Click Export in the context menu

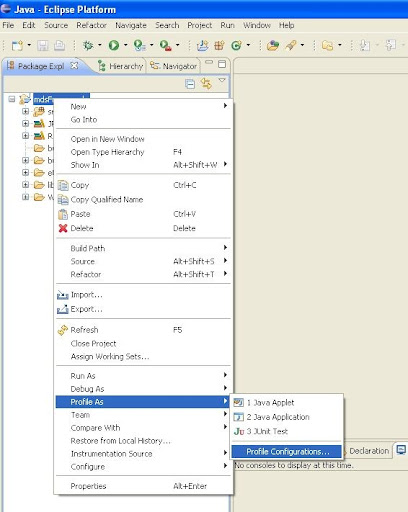coord(143,309)
